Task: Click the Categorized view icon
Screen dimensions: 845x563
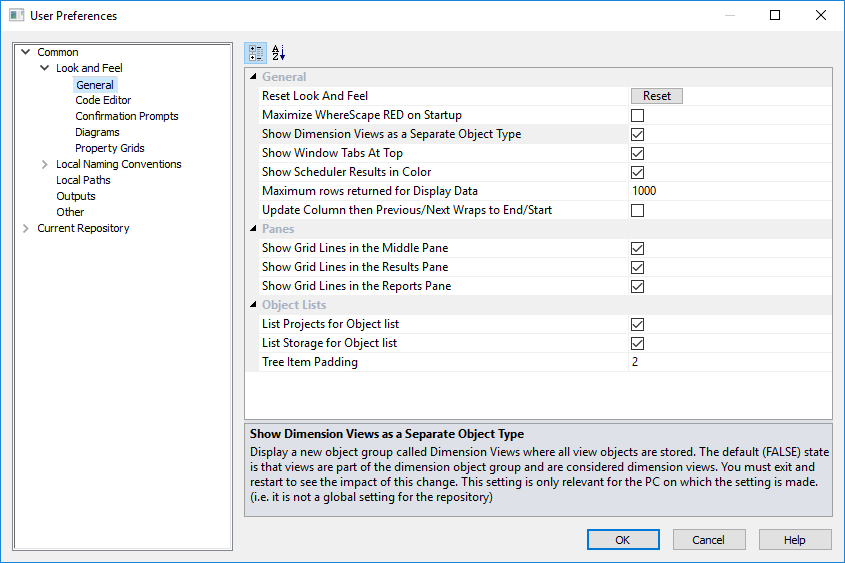Action: click(255, 53)
